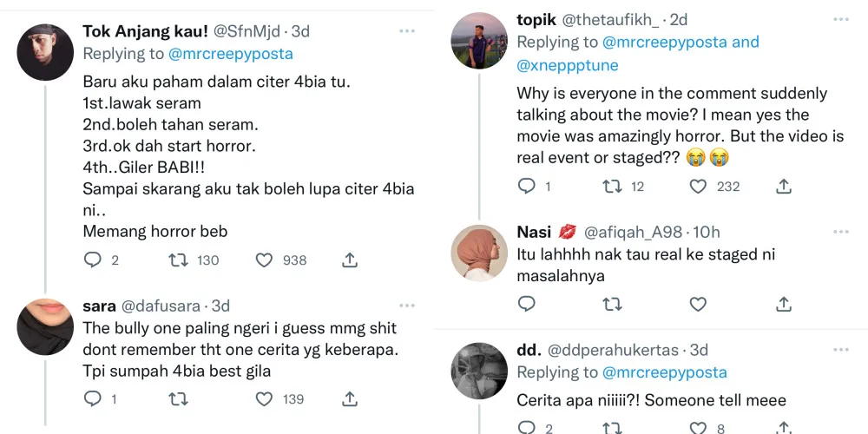Open Nasi's profile avatar
Screen dimensions: 868x434
click(479, 253)
